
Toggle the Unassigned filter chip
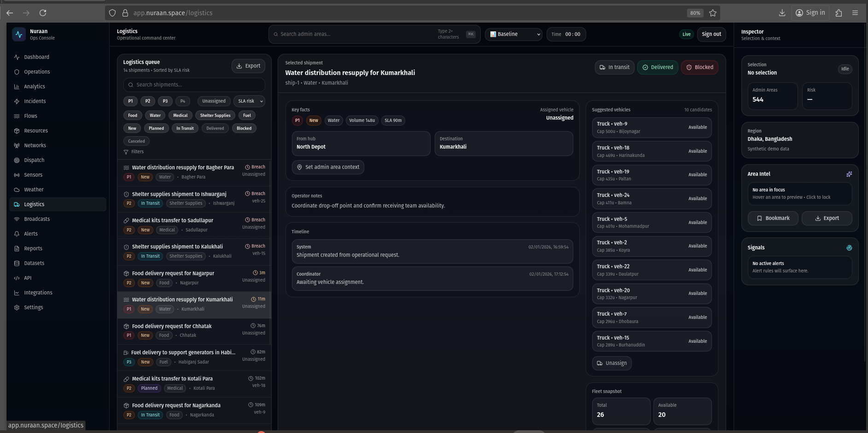click(214, 101)
